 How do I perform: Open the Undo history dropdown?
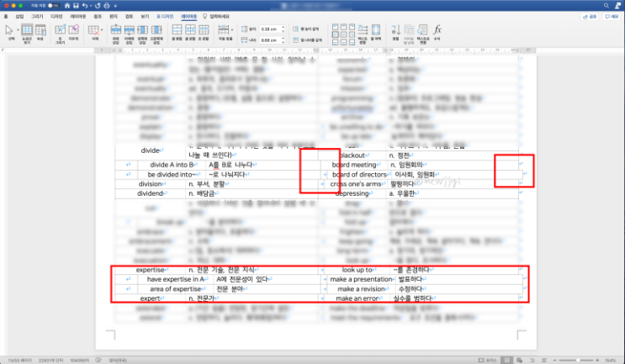tap(91, 6)
